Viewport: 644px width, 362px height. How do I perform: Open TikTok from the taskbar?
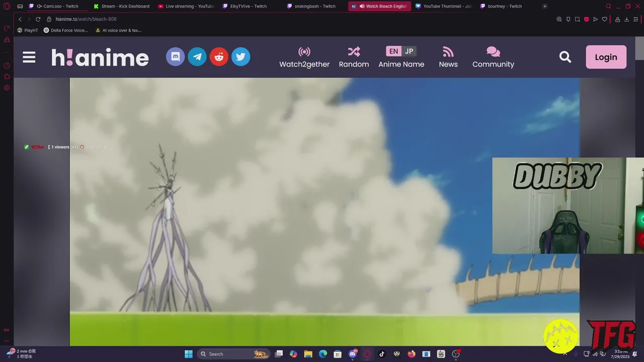[382, 354]
